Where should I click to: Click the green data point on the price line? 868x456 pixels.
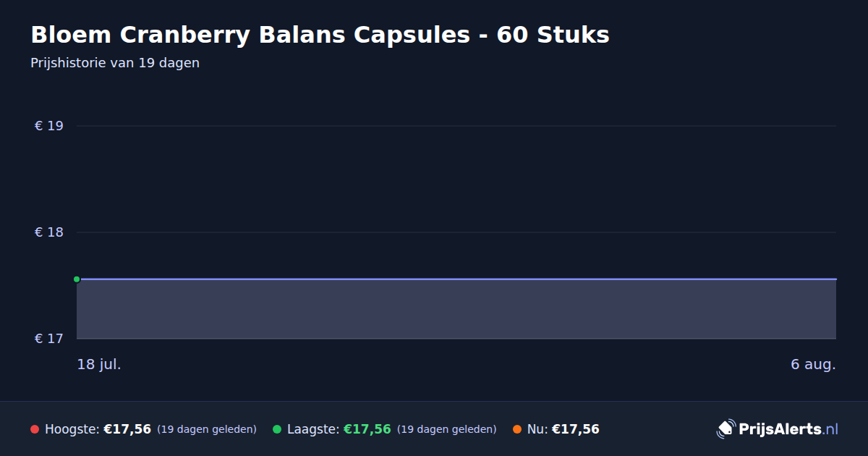coord(77,279)
